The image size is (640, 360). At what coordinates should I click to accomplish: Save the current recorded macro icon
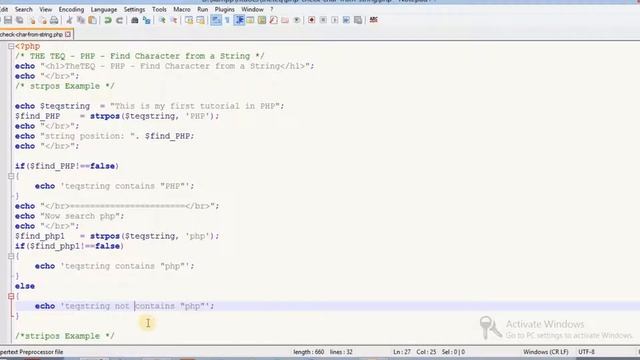pos(358,20)
